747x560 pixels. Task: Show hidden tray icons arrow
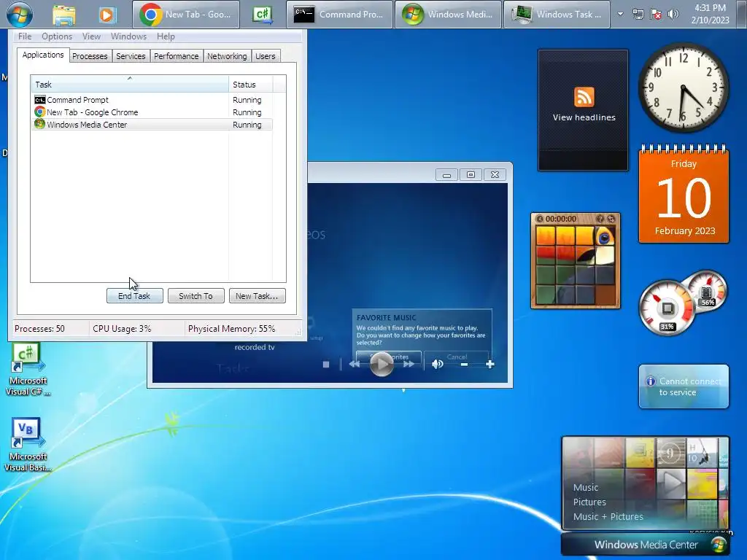tap(620, 15)
